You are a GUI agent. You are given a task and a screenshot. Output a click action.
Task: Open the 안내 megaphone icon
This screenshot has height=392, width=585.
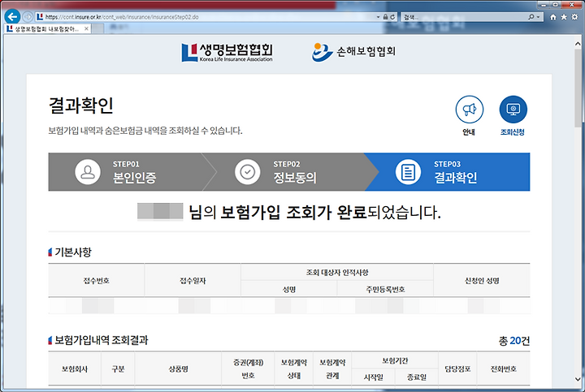pos(470,110)
